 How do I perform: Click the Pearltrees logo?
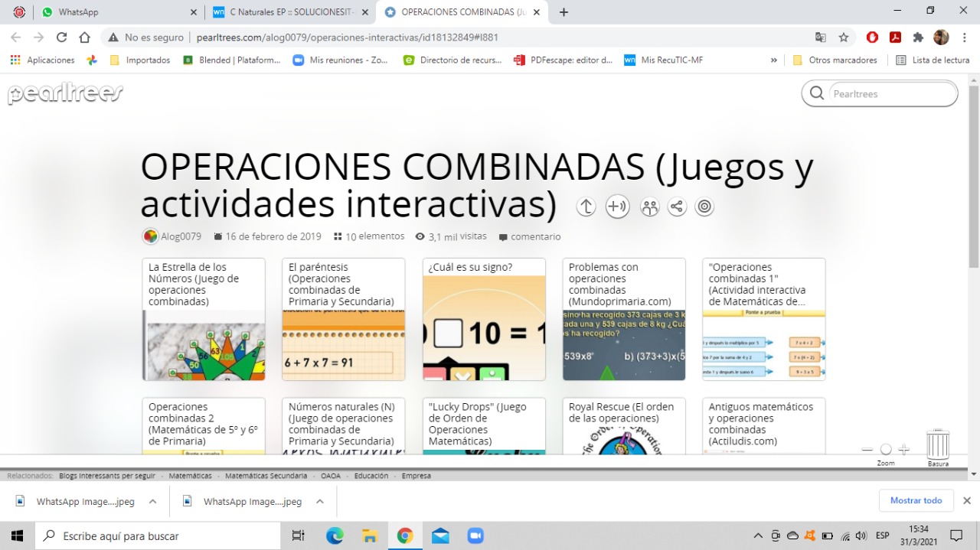(65, 93)
